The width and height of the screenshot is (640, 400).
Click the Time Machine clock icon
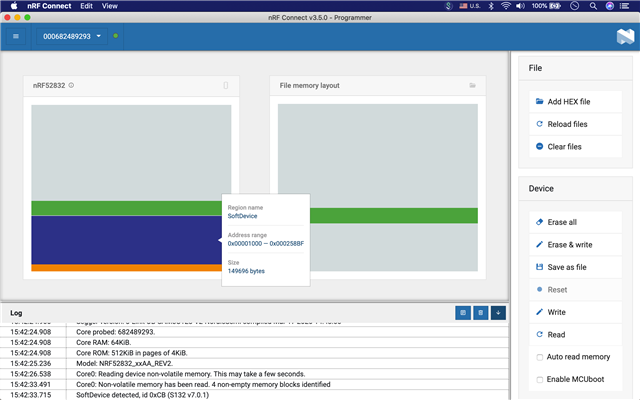pos(574,6)
